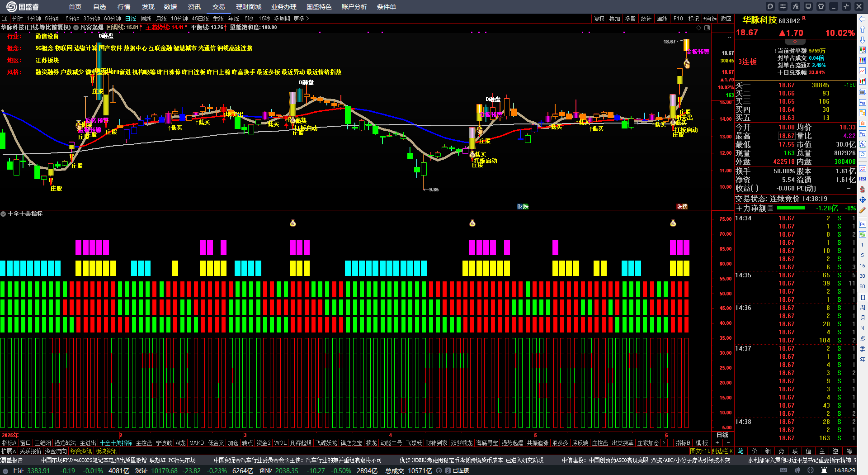Click the up arrow icon in right sidebar

pos(863,29)
